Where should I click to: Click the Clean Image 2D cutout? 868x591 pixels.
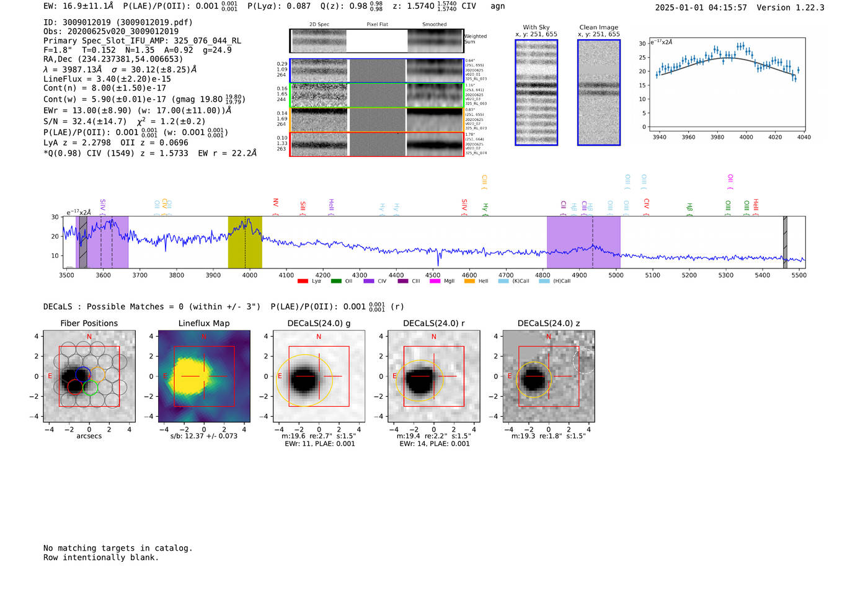point(599,92)
